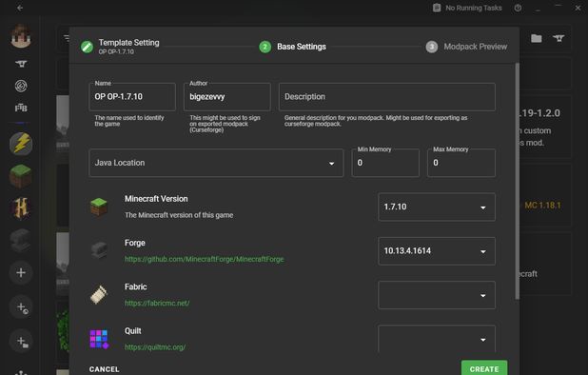588x375 pixels.
Task: Open the MinecraftForge GitHub link
Action: (x=204, y=259)
